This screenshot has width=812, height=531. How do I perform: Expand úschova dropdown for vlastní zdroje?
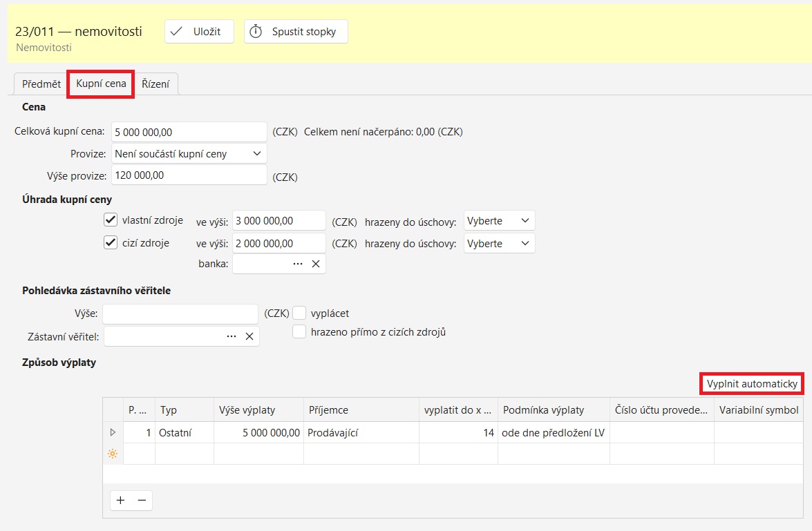click(x=500, y=221)
